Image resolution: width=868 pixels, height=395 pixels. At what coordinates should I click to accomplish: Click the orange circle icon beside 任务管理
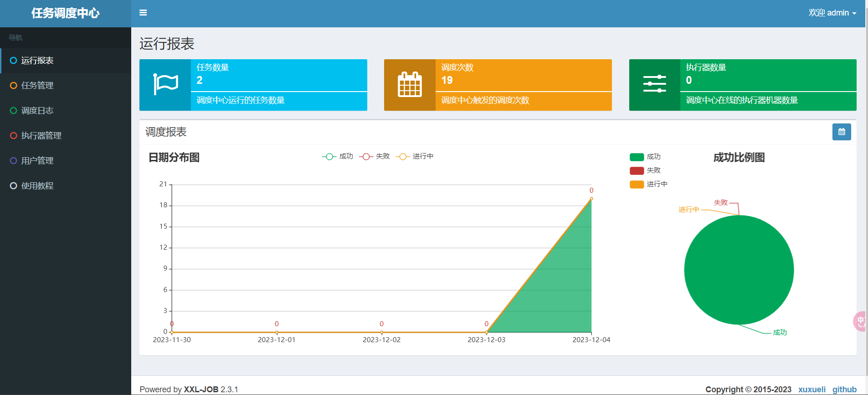click(x=14, y=86)
